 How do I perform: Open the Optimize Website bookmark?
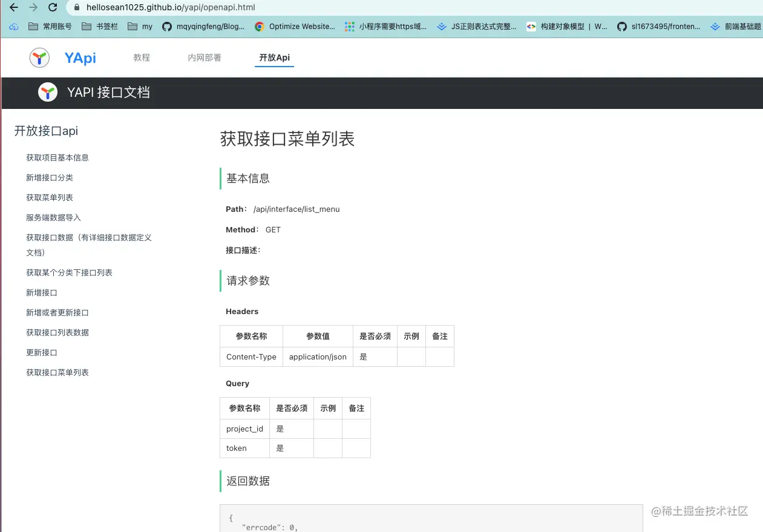295,27
